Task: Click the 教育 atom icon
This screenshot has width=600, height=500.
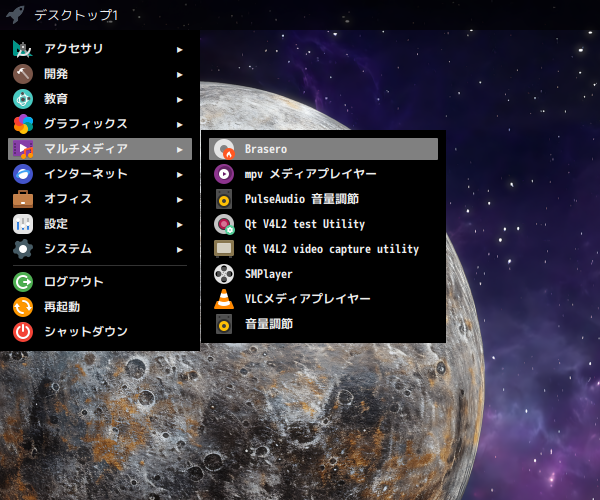Action: tap(23, 99)
